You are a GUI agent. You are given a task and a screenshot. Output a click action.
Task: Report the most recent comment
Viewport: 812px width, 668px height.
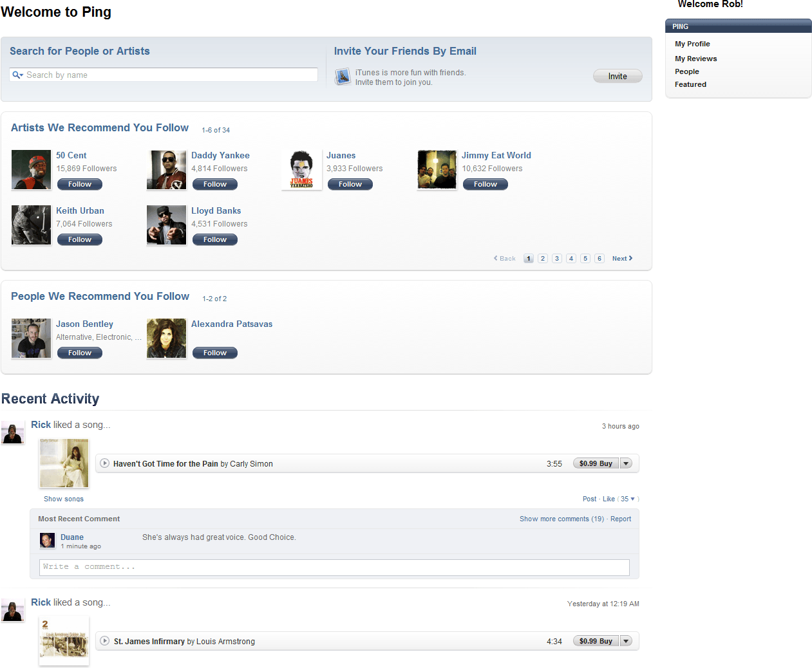point(621,519)
